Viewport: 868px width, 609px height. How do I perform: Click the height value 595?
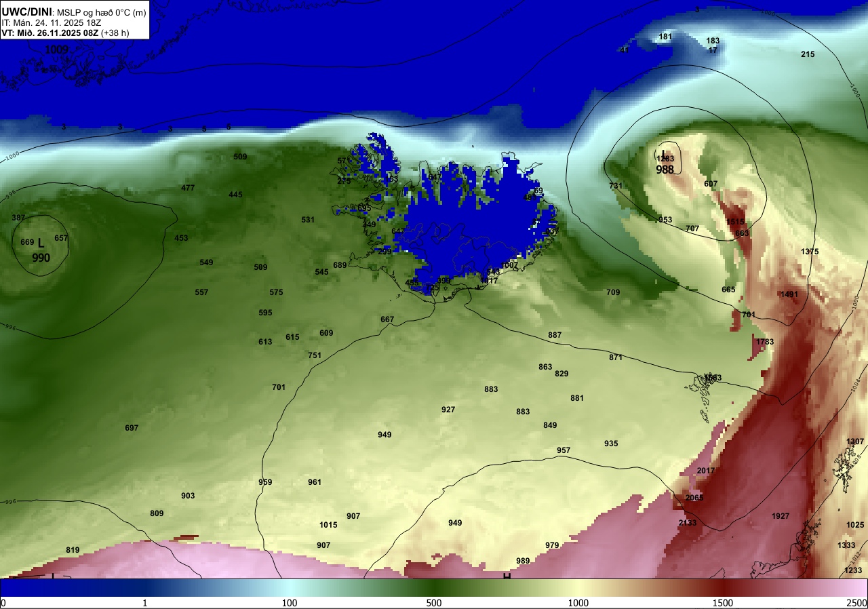(x=265, y=313)
